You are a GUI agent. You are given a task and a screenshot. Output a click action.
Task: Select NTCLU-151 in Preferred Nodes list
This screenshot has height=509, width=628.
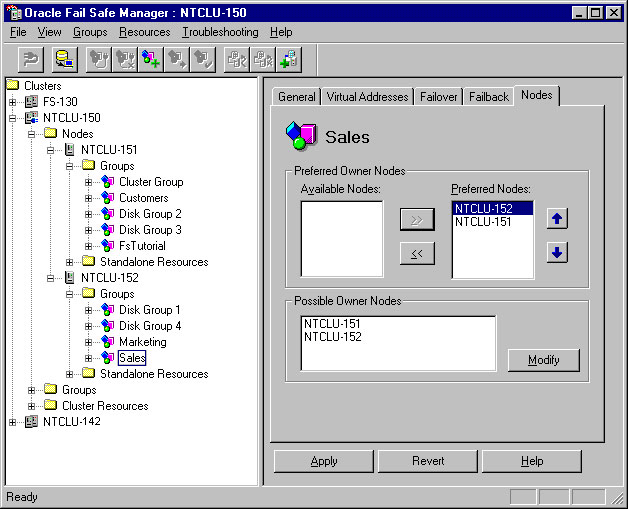point(493,222)
